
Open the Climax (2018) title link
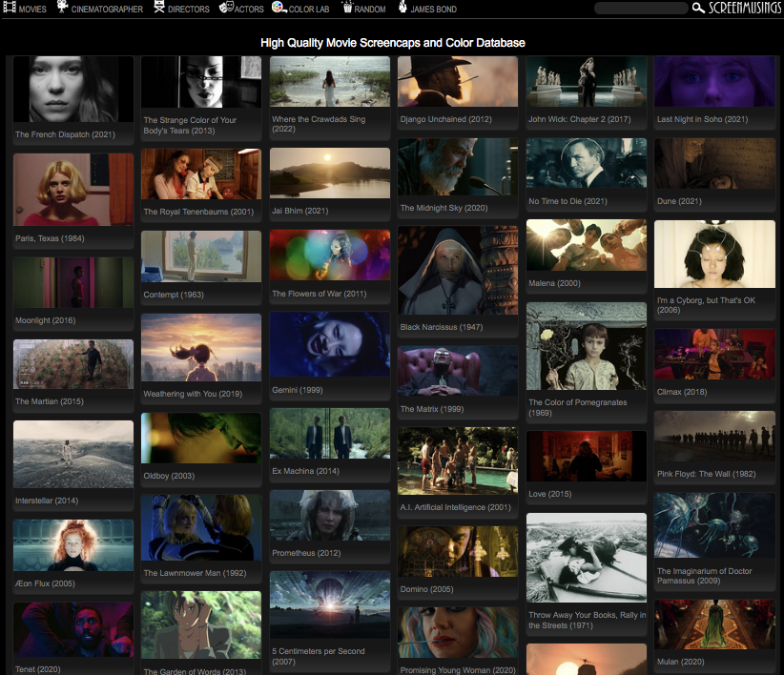682,392
